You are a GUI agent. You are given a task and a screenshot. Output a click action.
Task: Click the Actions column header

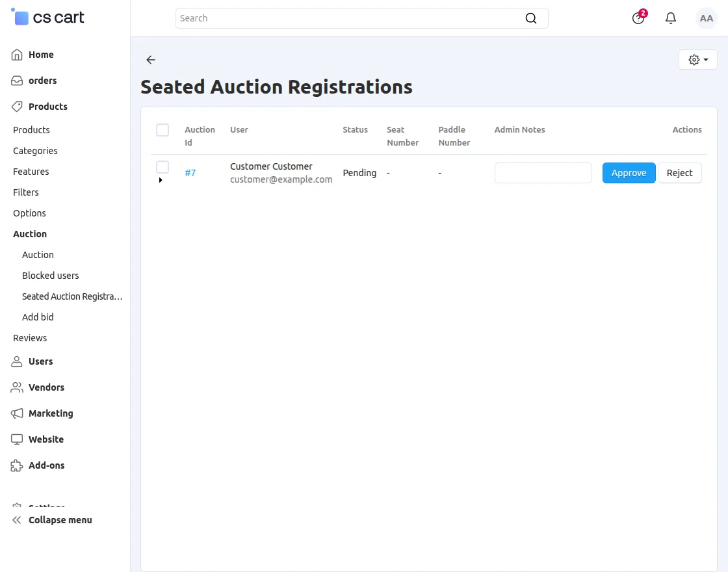tap(686, 129)
